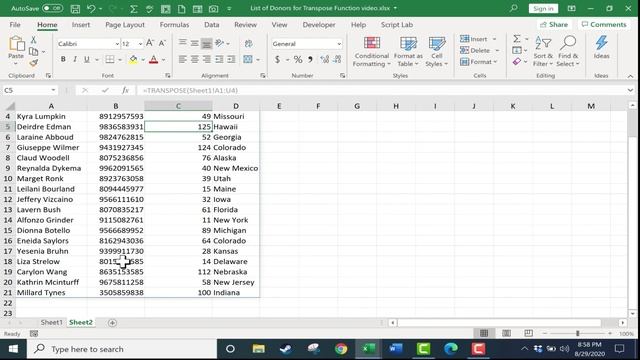This screenshot has height=360, width=640.
Task: Apply Accounting dollar number format
Action: click(x=277, y=60)
